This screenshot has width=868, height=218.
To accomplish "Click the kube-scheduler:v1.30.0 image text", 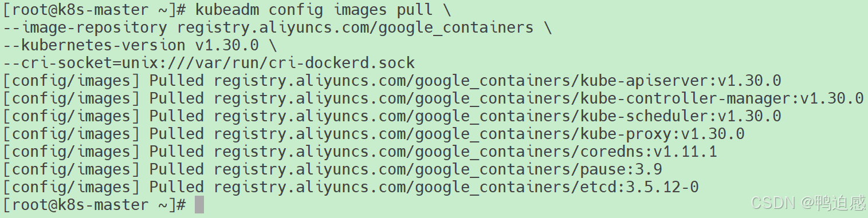I will [x=681, y=116].
